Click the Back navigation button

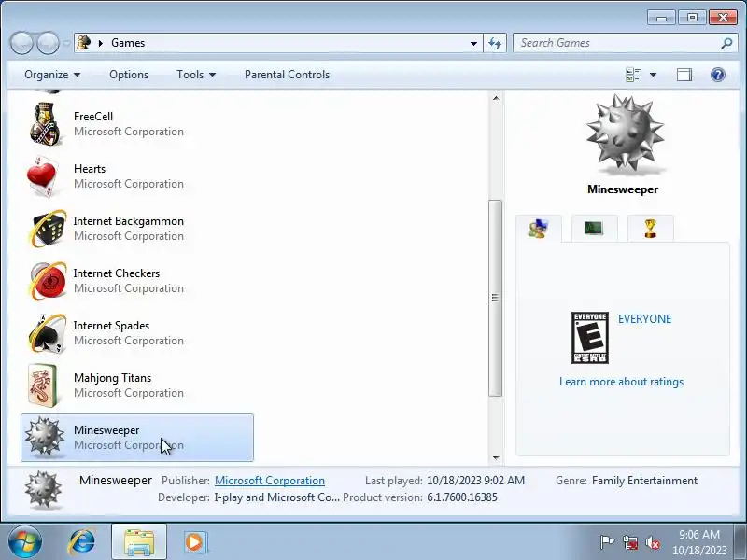click(x=21, y=43)
